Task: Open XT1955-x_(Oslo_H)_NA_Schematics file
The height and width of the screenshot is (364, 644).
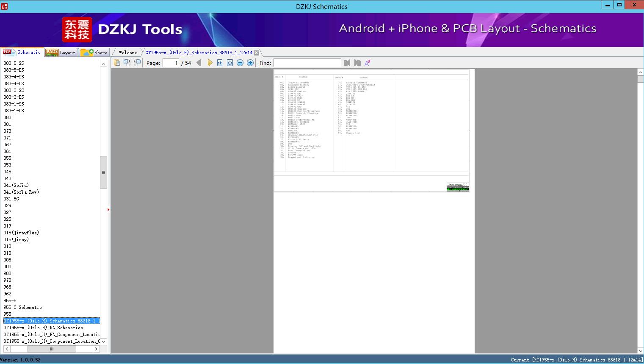Action: tap(44, 328)
